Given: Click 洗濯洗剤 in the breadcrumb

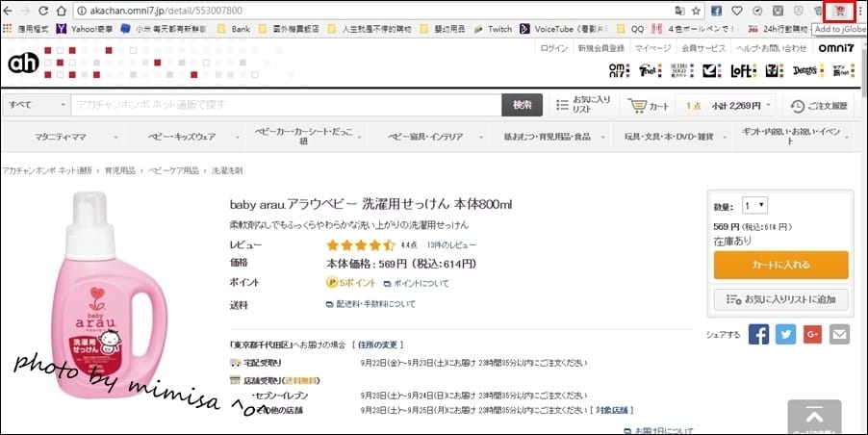Looking at the screenshot, I should [227, 170].
